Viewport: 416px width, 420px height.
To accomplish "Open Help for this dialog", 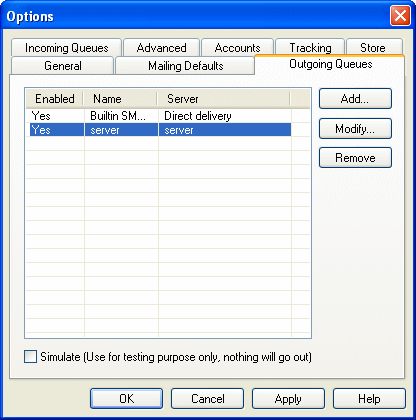I will click(369, 398).
